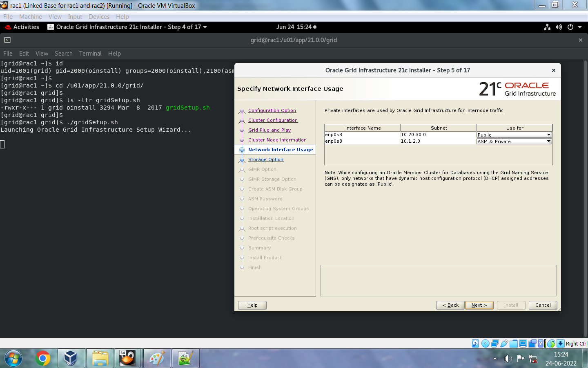Screen dimensions: 588x368
Task: Click the USB devices status icon
Action: point(504,343)
